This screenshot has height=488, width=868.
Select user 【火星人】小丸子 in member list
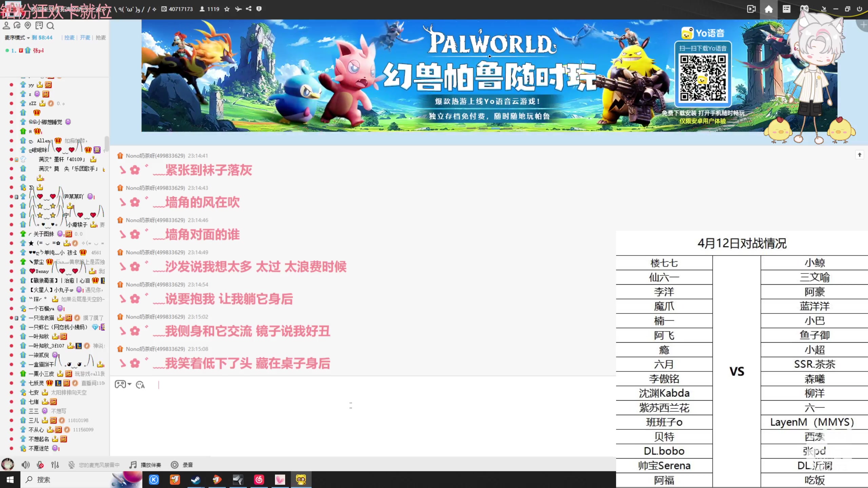51,290
